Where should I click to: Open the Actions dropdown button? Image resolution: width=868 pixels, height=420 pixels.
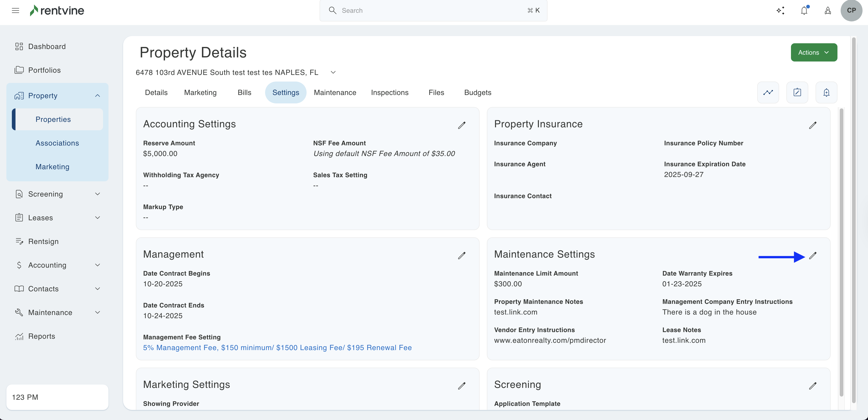tap(814, 52)
